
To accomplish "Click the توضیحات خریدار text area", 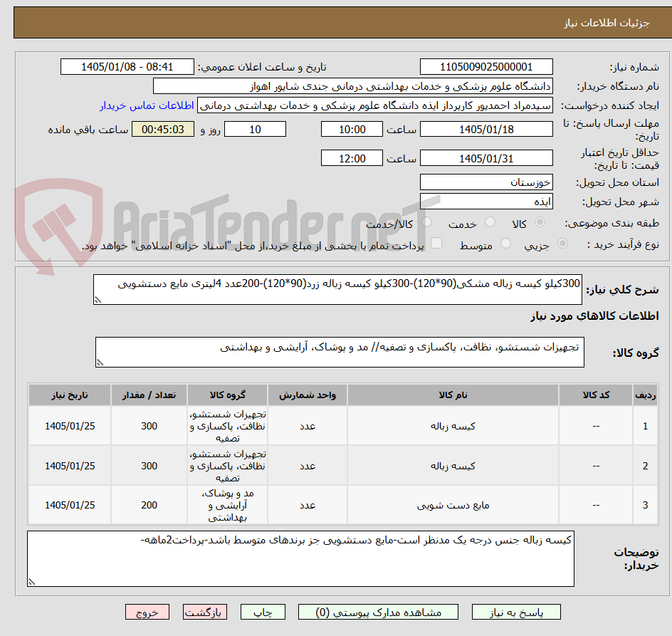I will tap(300, 559).
